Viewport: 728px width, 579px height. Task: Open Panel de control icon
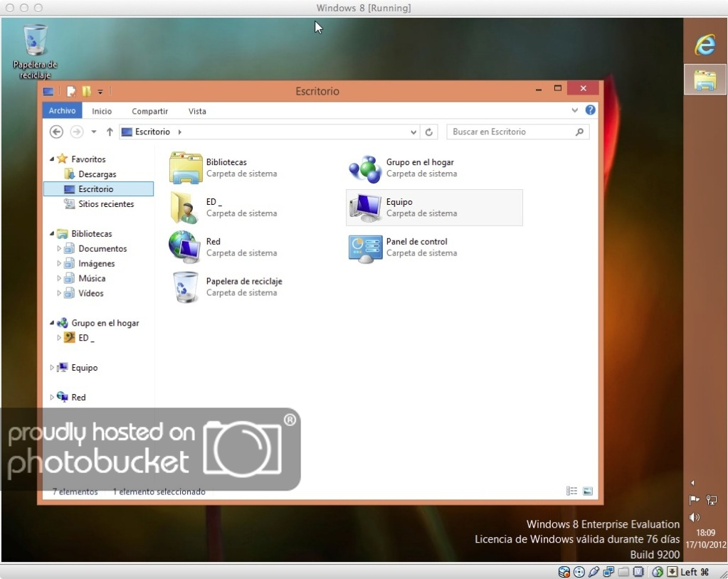coord(365,248)
